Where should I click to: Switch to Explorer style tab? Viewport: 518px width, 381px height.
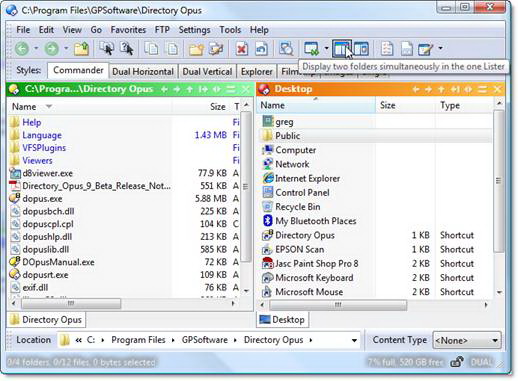[257, 72]
